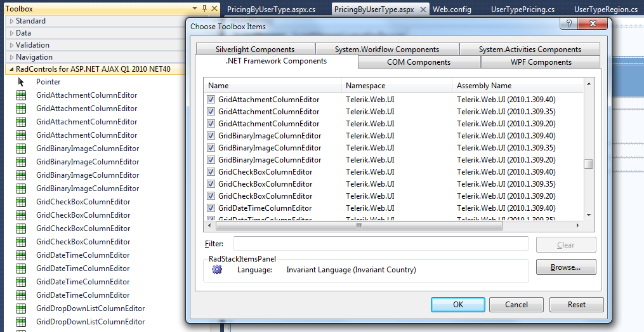Click the vertical scrollbar thumb in the components list
The height and width of the screenshot is (332, 644).
(x=589, y=164)
